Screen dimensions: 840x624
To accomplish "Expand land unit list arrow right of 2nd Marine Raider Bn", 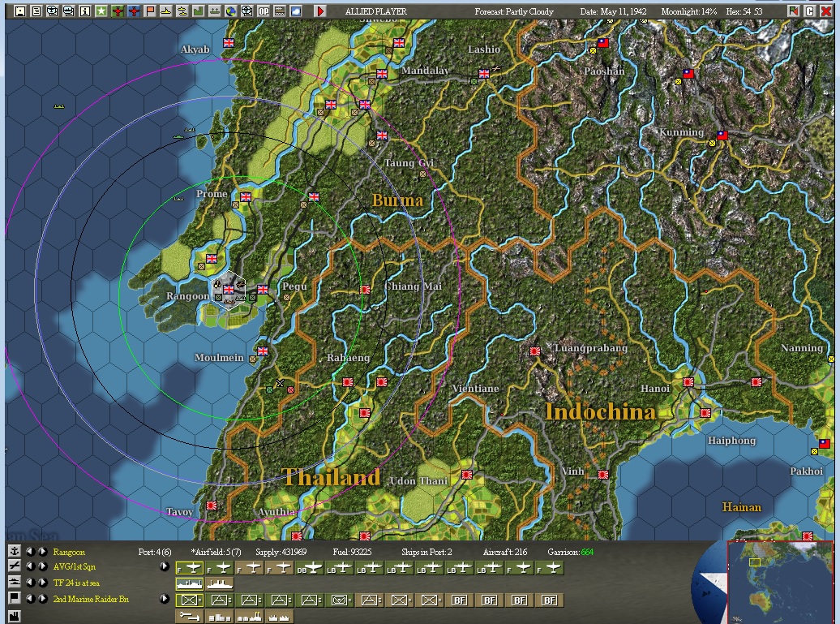I will click(x=165, y=599).
